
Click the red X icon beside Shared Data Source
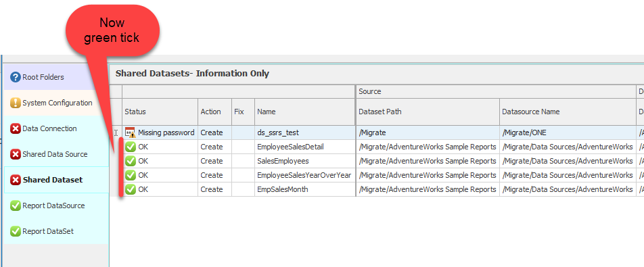[x=15, y=154]
